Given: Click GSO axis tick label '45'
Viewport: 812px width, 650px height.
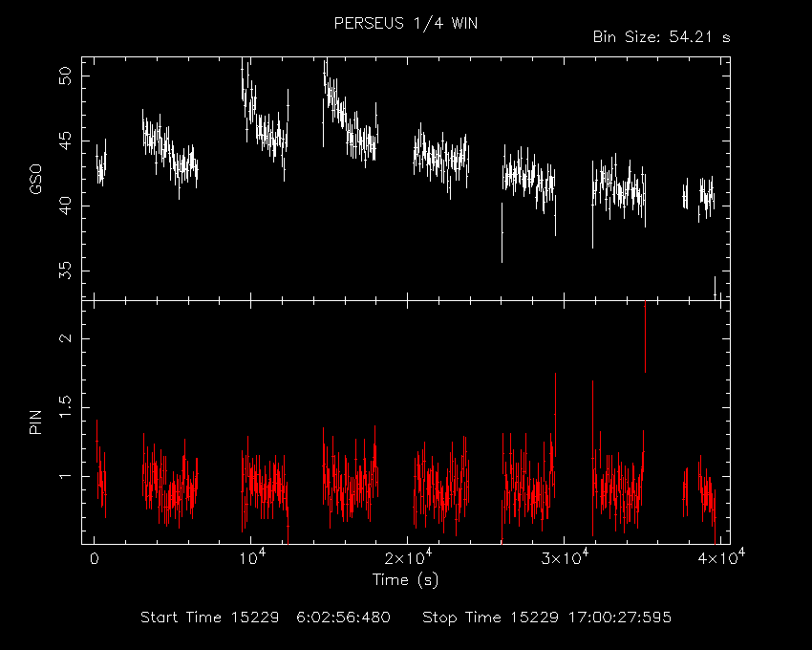Looking at the screenshot, I should point(66,141).
